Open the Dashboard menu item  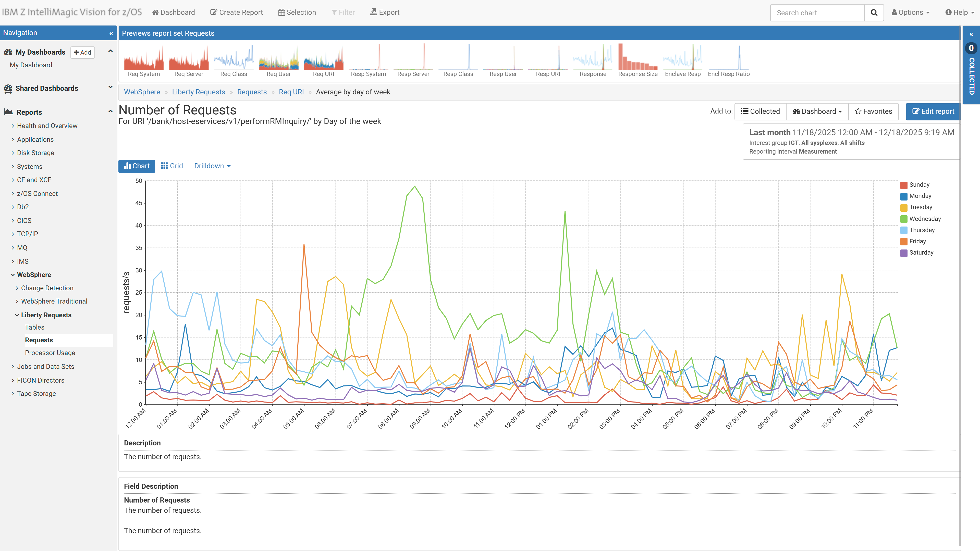[x=174, y=12]
